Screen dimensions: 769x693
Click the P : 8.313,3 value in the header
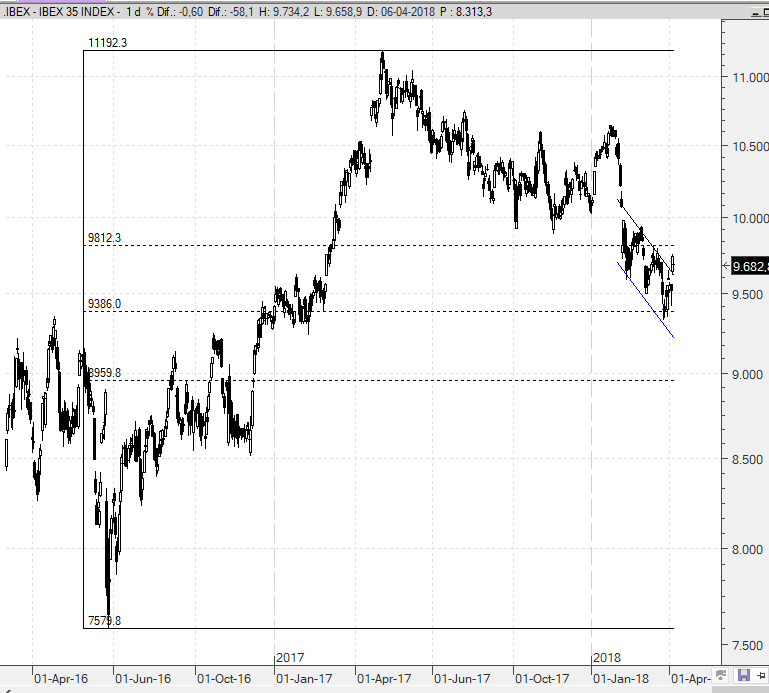click(466, 12)
